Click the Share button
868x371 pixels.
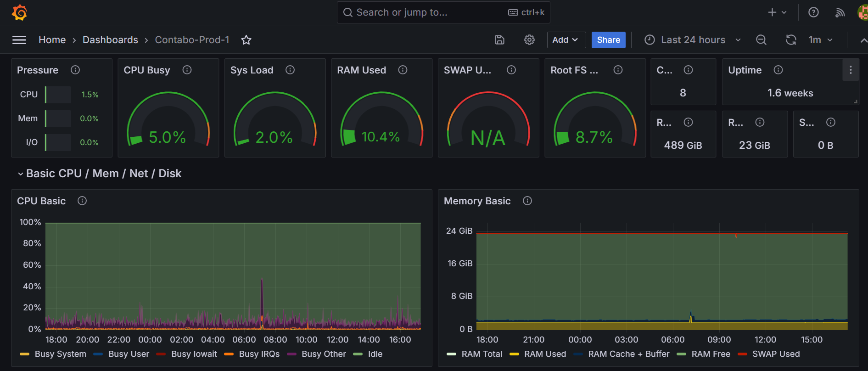click(x=608, y=40)
